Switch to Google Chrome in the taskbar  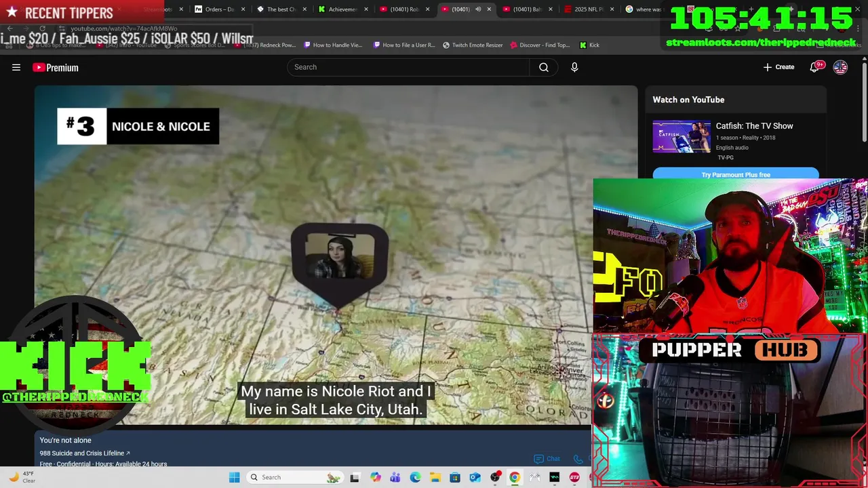pos(515,477)
